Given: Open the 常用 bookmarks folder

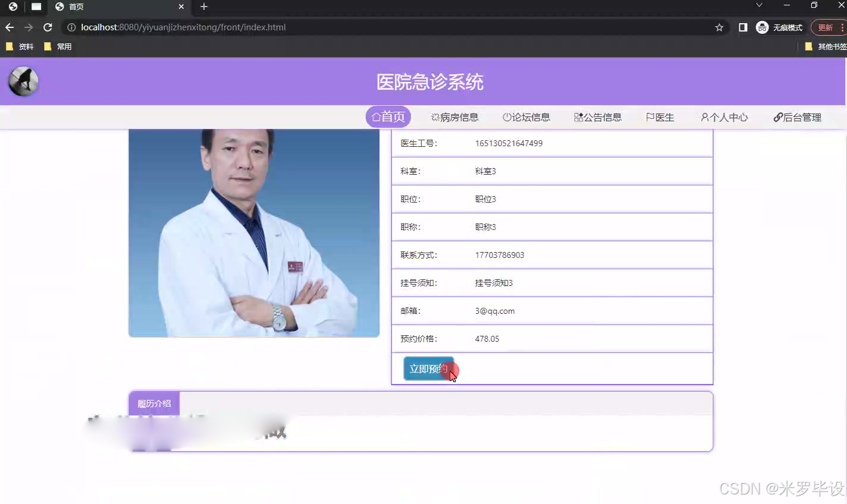Looking at the screenshot, I should (58, 46).
